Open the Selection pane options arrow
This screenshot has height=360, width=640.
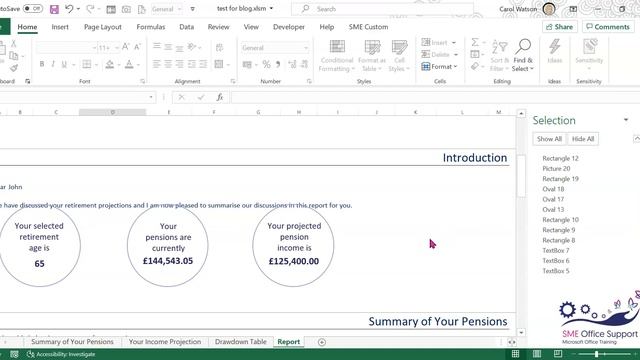[626, 120]
